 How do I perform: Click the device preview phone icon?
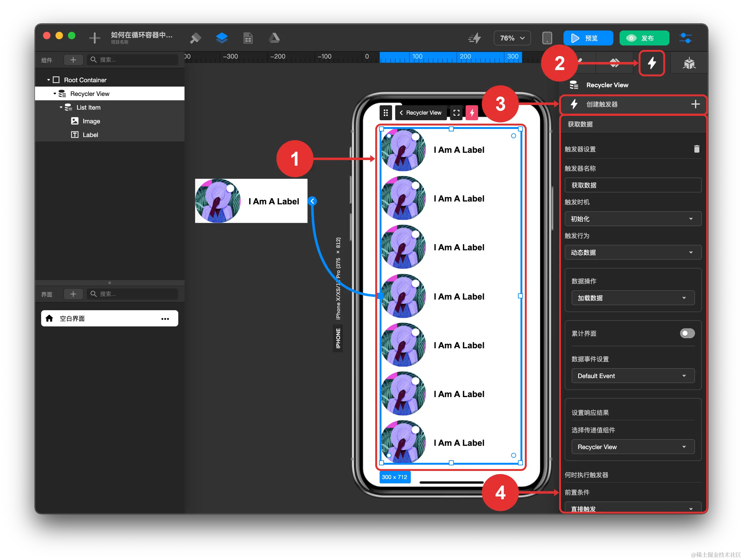(547, 38)
